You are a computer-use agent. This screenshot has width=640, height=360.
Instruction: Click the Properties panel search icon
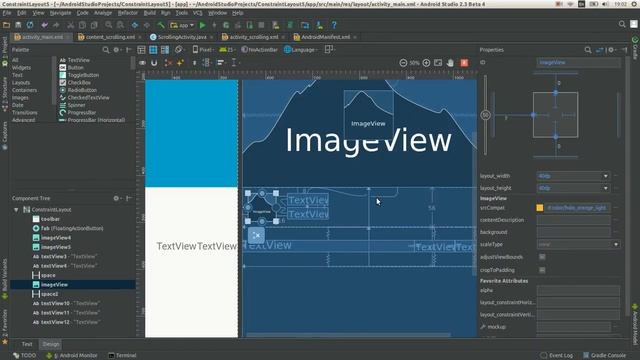pyautogui.click(x=588, y=50)
